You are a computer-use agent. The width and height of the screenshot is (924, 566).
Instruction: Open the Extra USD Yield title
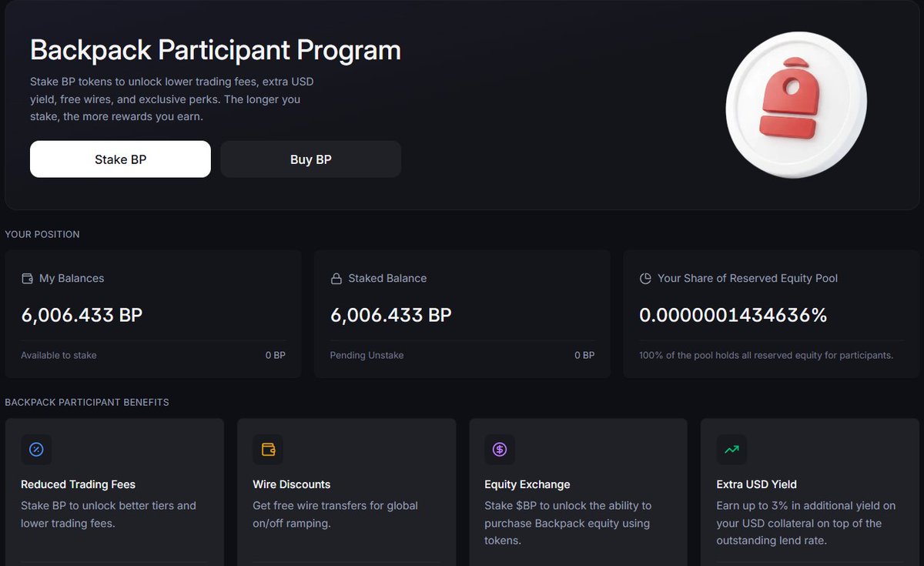click(756, 484)
